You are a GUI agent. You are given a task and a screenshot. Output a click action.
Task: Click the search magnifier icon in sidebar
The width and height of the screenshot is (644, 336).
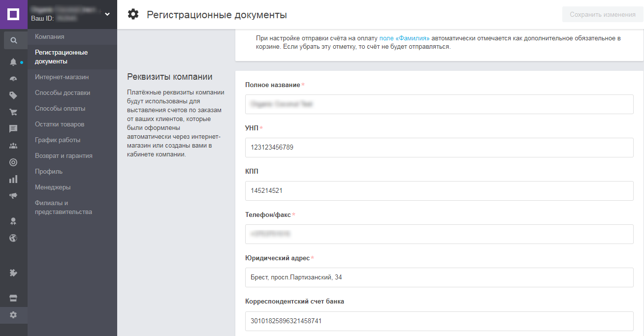[x=14, y=40]
